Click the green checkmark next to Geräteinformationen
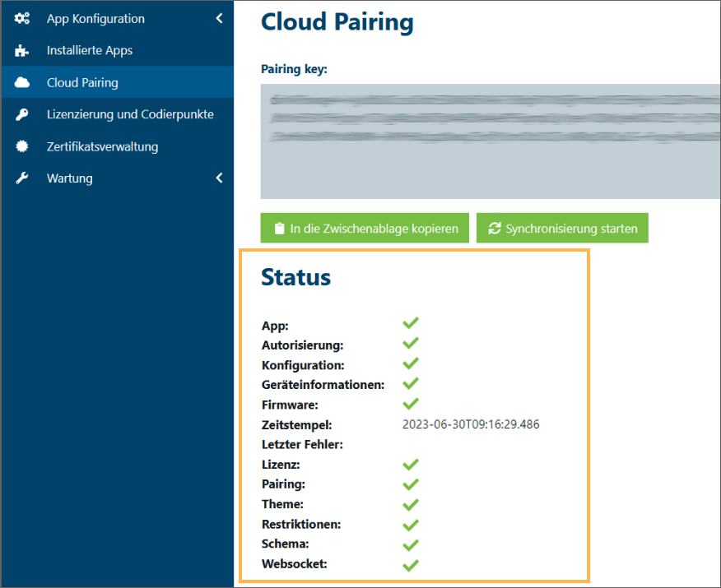The height and width of the screenshot is (588, 721). pyautogui.click(x=411, y=383)
